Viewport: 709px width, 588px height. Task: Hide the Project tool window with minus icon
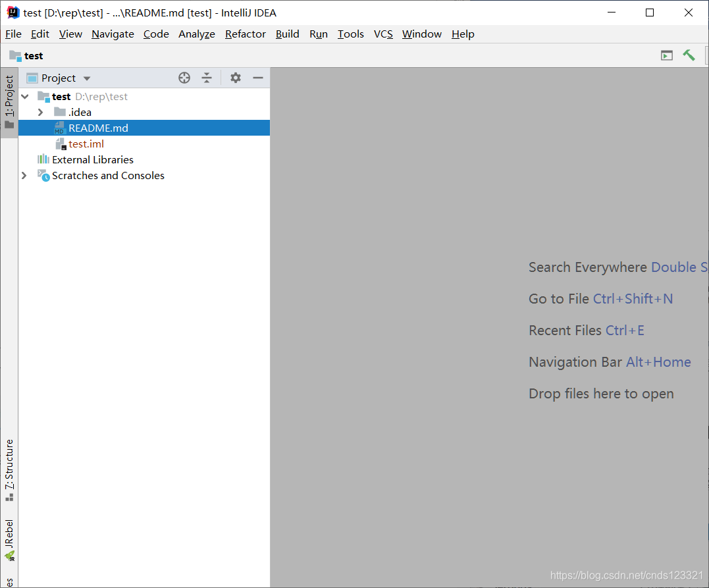pyautogui.click(x=258, y=78)
